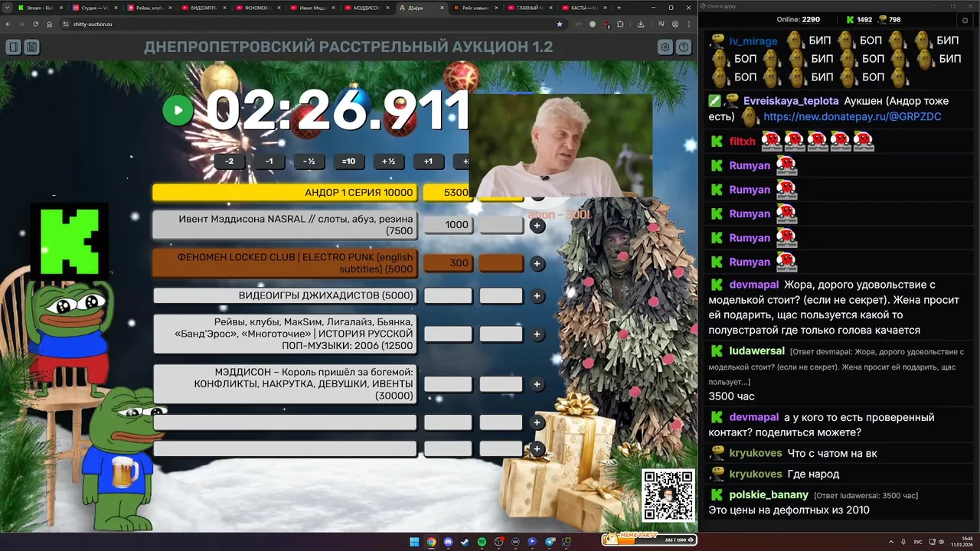Click username ludawersal in chat
980x551 pixels.
(756, 351)
